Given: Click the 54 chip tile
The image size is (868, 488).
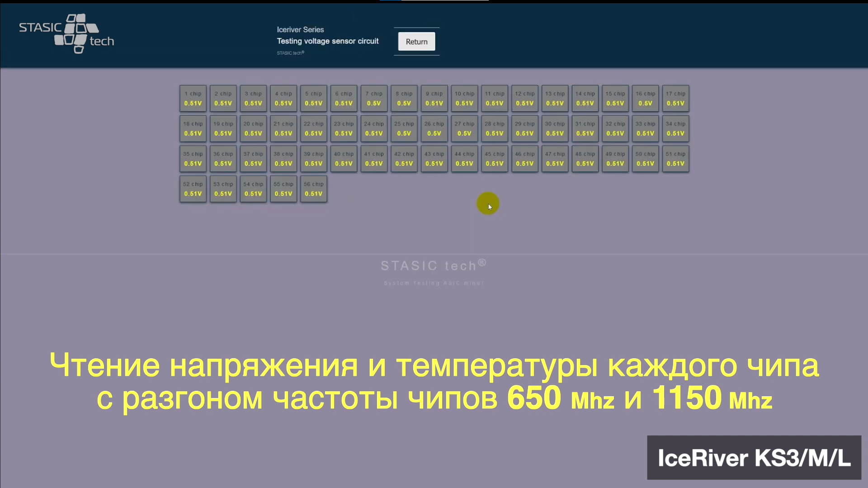Looking at the screenshot, I should (253, 189).
